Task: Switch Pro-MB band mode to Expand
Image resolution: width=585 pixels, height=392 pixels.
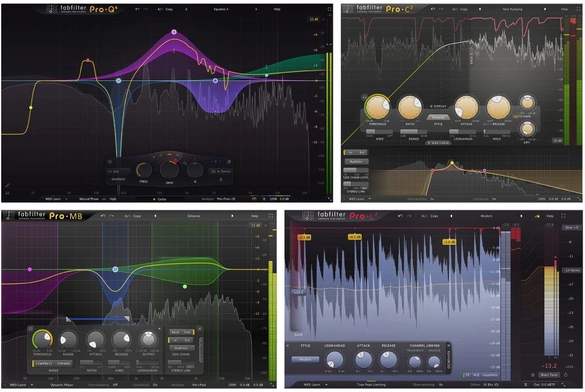Action: (64, 364)
